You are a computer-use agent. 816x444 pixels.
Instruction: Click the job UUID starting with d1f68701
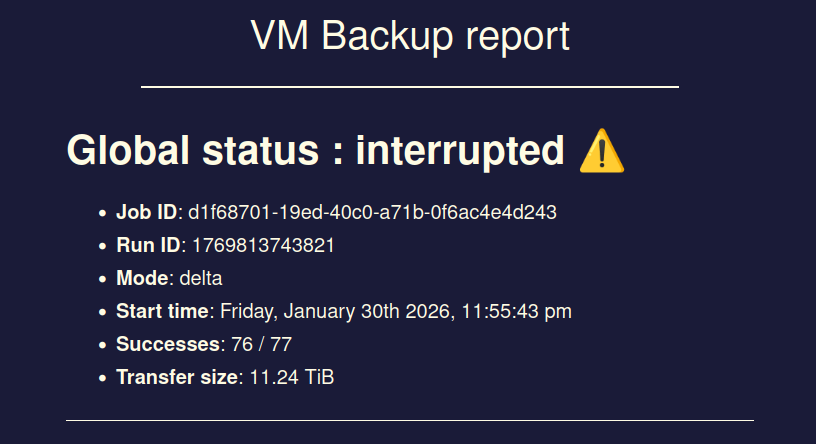click(372, 212)
